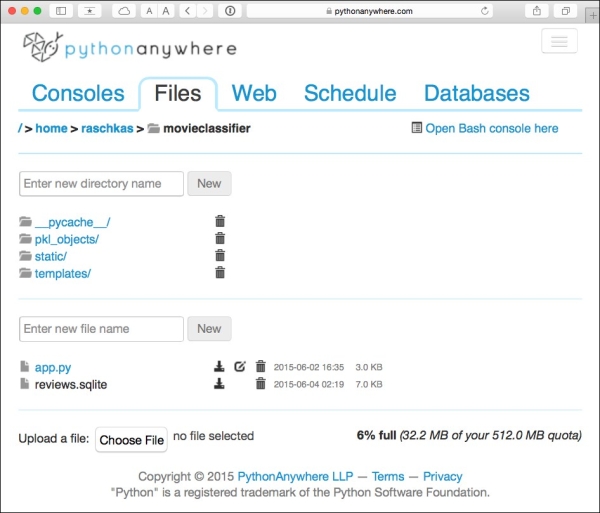Click folder icon beside templates
This screenshot has width=600, height=513.
tap(25, 273)
